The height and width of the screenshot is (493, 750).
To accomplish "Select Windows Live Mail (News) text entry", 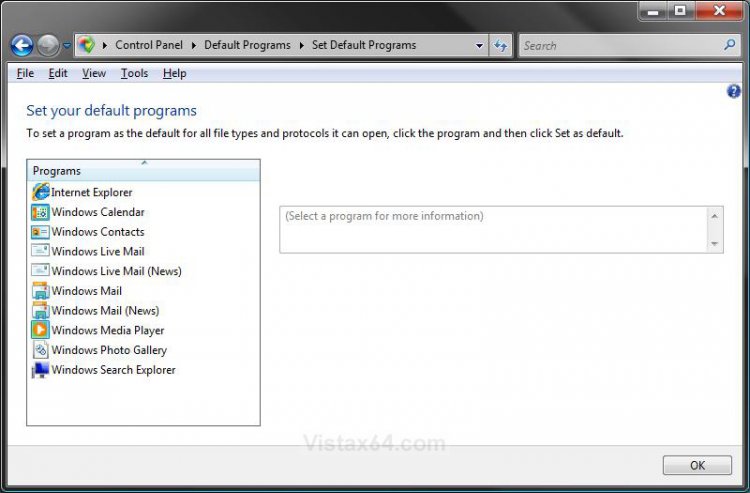I will tap(116, 271).
